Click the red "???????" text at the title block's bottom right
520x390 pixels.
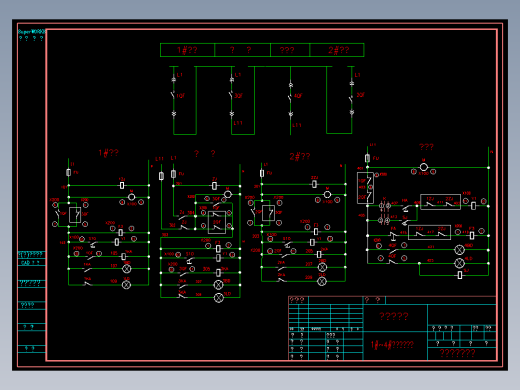pyautogui.click(x=457, y=353)
